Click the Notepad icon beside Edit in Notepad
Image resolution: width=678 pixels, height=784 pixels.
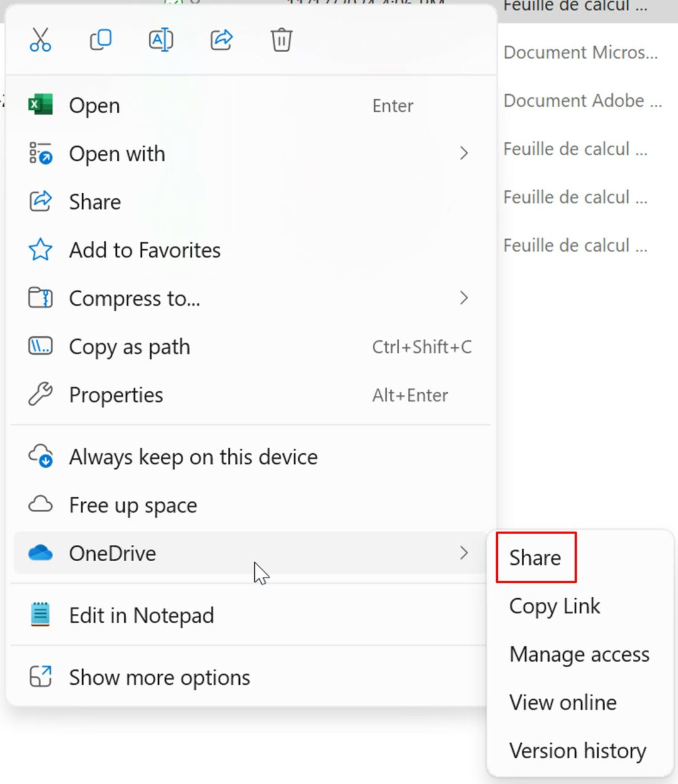(x=40, y=615)
